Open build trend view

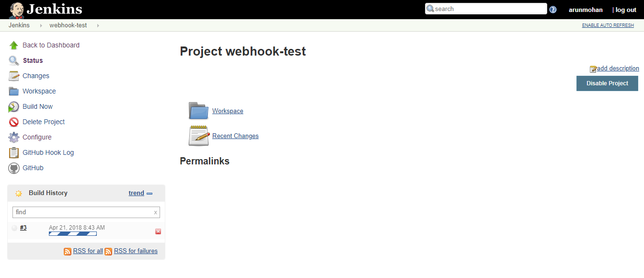pos(136,193)
